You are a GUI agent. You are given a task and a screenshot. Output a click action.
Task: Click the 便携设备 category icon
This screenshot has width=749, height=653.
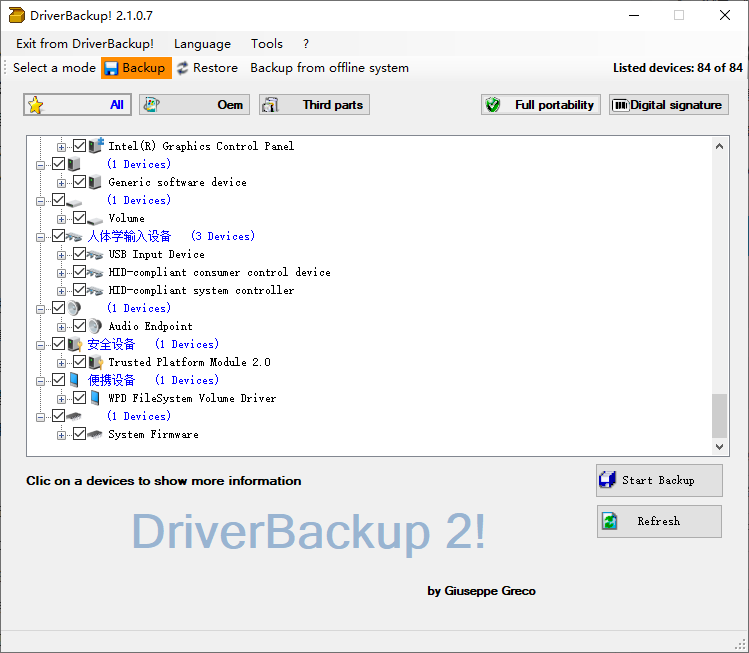coord(74,380)
